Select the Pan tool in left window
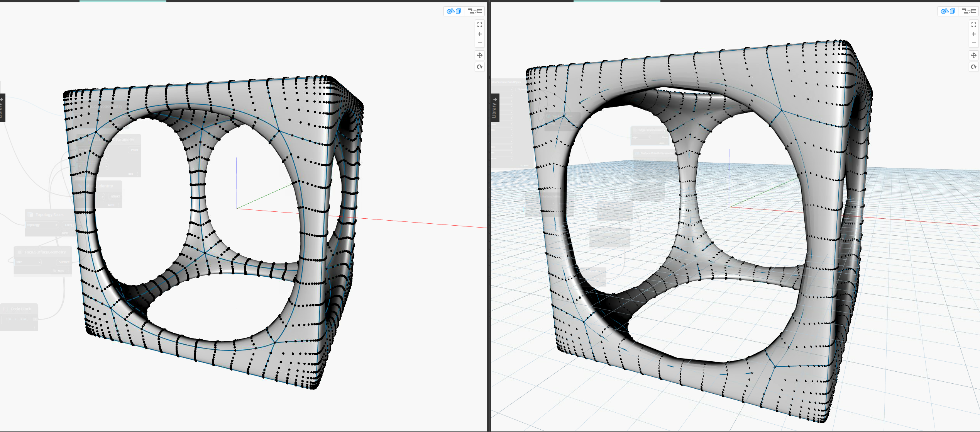This screenshot has height=432, width=980. coord(480,55)
